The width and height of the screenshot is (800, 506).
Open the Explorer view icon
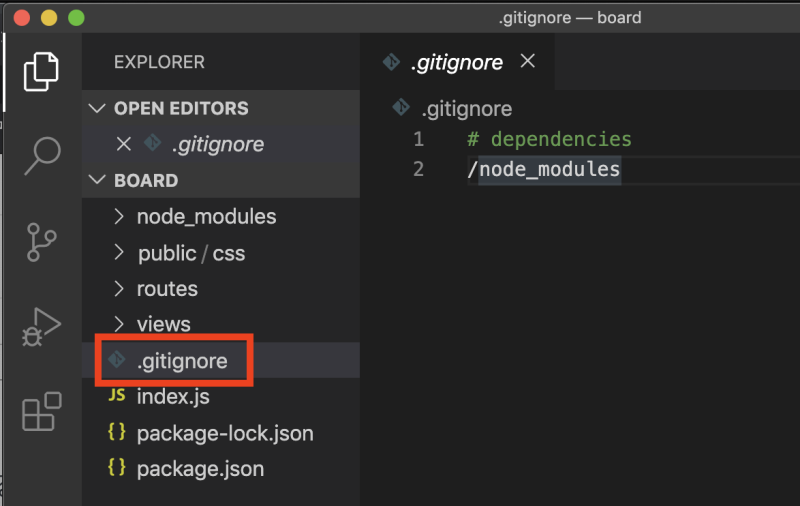[x=41, y=71]
